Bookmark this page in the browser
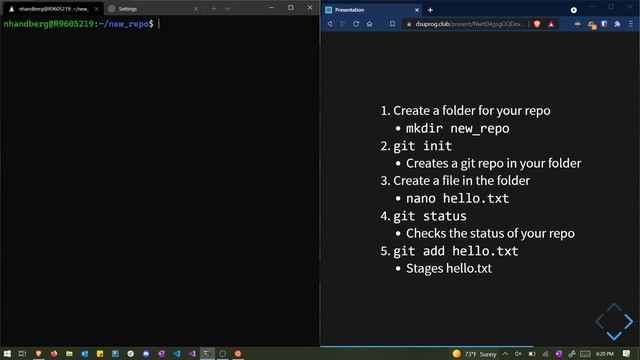 pyautogui.click(x=392, y=24)
